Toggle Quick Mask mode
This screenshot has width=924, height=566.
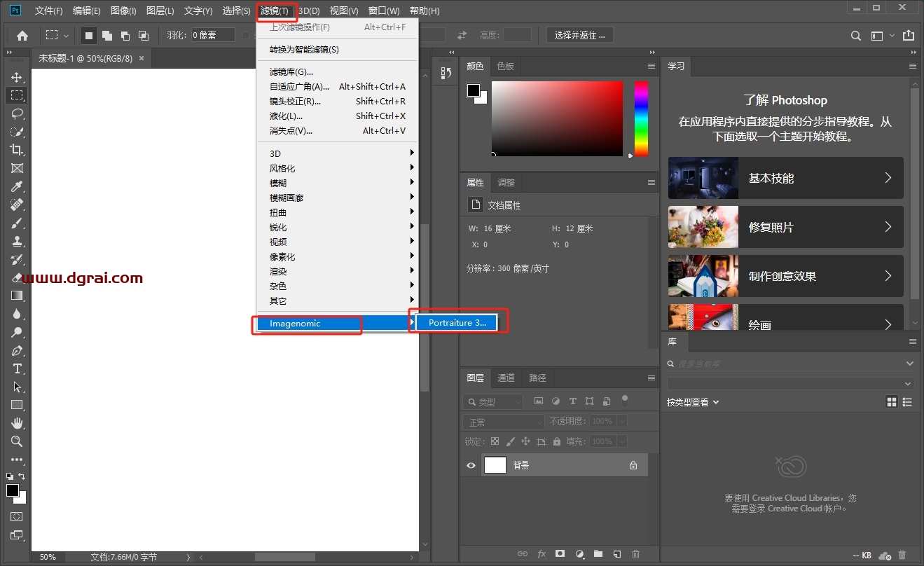[17, 517]
